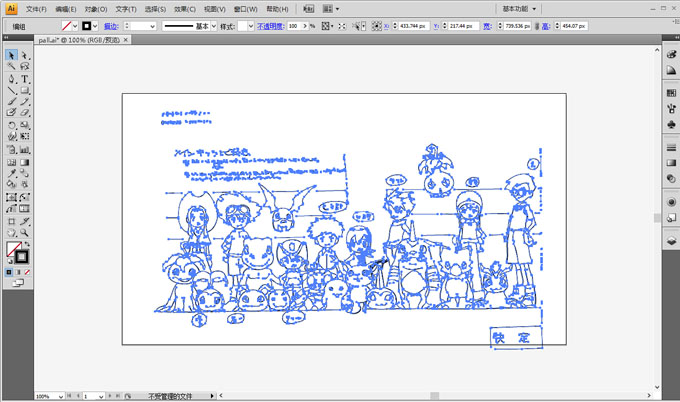This screenshot has height=402, width=680.
Task: Open the 对象(O) menu
Action: [x=95, y=9]
